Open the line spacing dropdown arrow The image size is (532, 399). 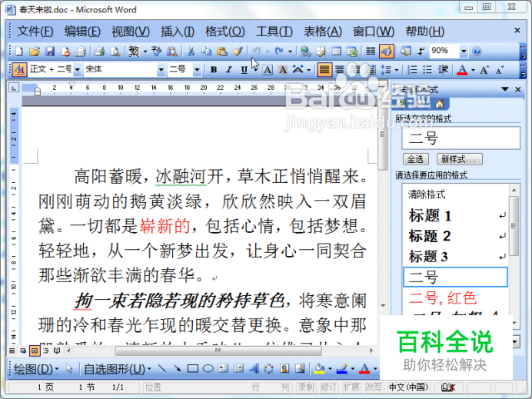pos(396,70)
